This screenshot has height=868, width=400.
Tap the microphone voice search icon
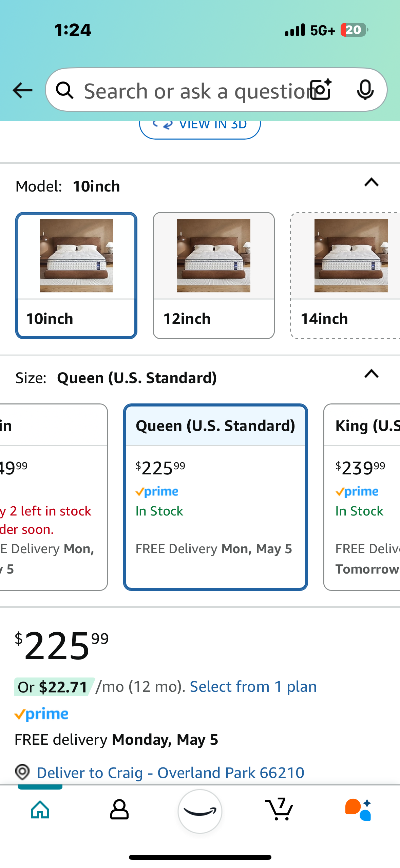click(365, 90)
